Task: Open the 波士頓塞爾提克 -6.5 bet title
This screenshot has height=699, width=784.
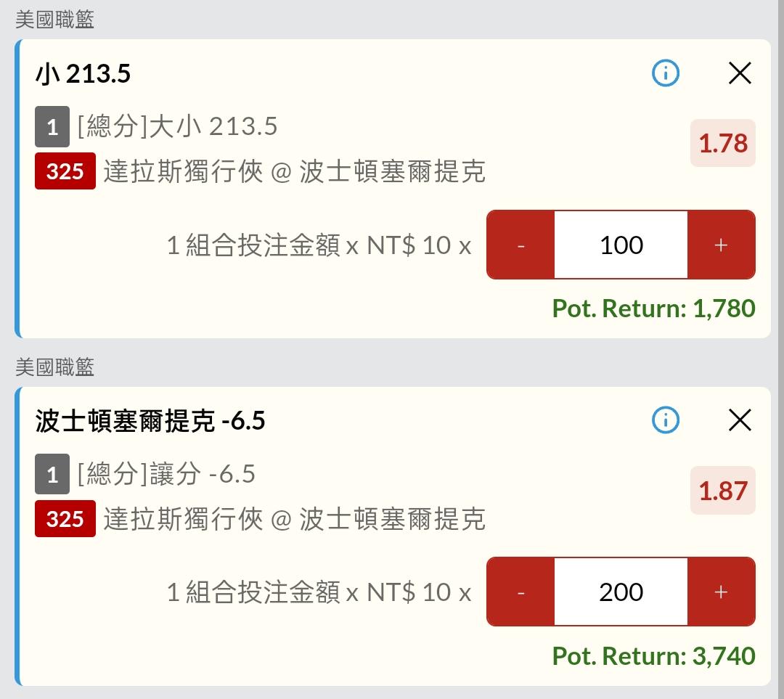Action: coord(150,420)
